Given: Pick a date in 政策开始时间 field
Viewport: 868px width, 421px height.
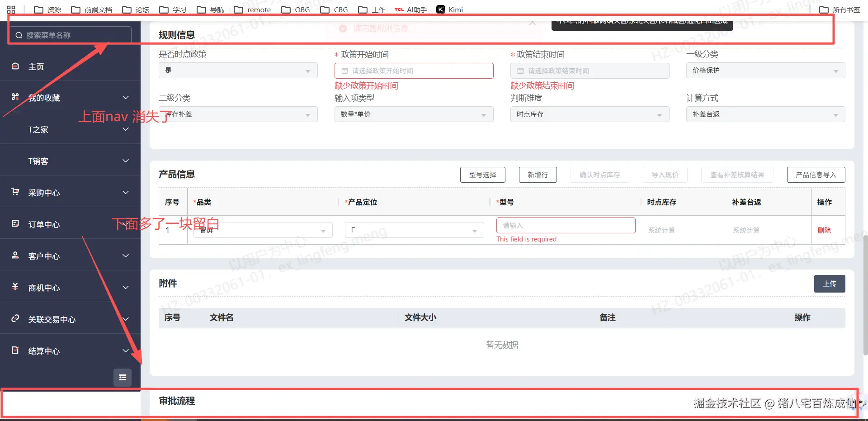Looking at the screenshot, I should coord(414,71).
